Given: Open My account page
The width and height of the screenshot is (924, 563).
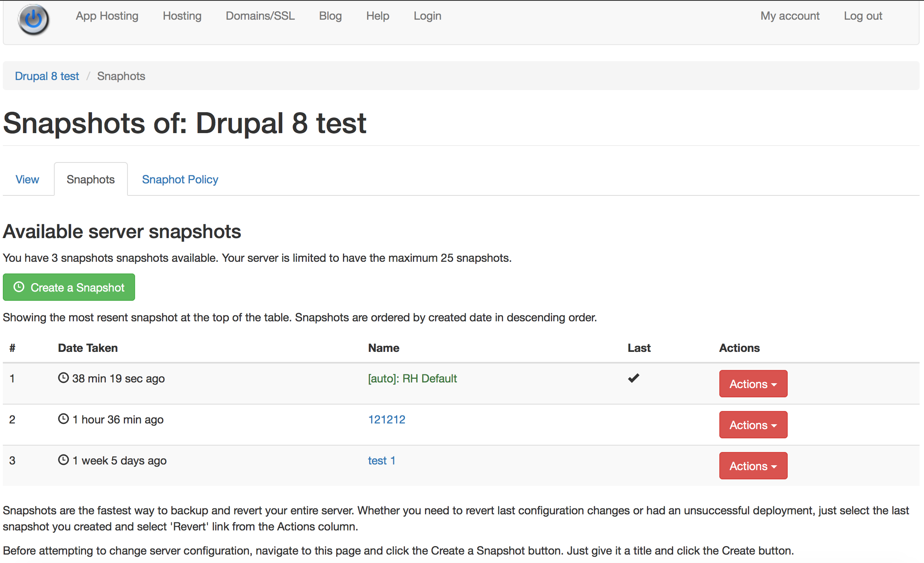Looking at the screenshot, I should tap(790, 16).
